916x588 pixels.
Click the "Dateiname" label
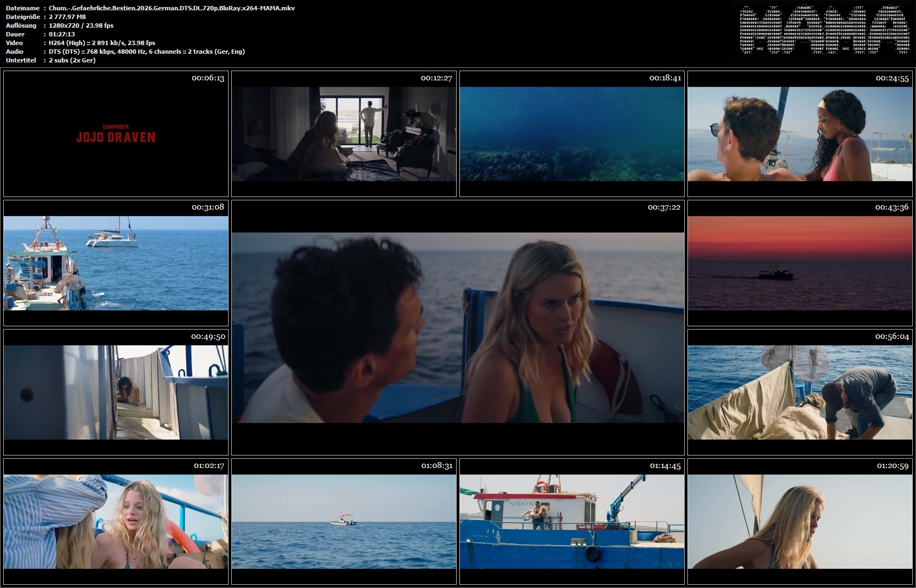click(23, 8)
